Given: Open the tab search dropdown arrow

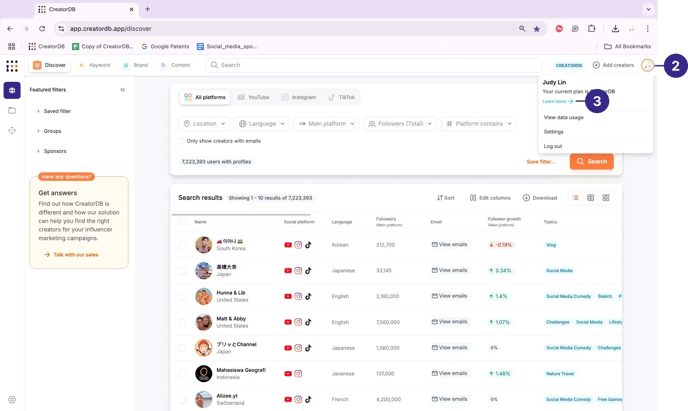Looking at the screenshot, I should tap(648, 9).
